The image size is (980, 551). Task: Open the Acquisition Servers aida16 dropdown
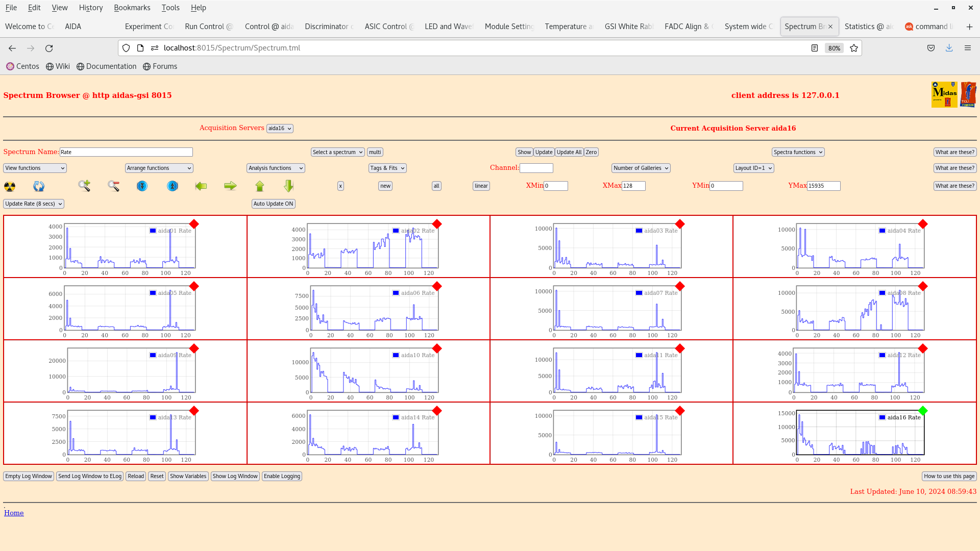point(280,129)
